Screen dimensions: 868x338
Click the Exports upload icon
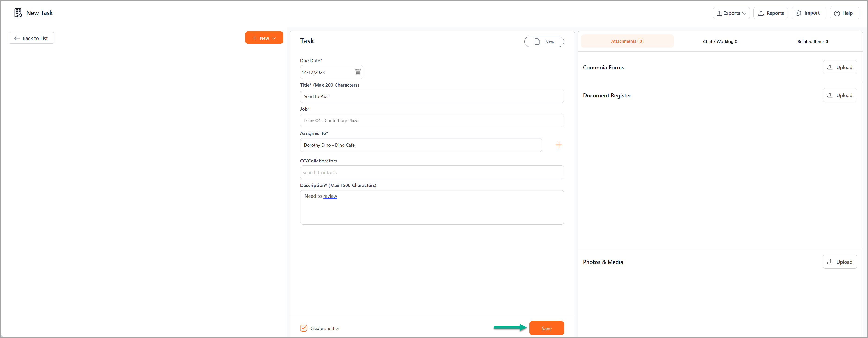tap(719, 13)
